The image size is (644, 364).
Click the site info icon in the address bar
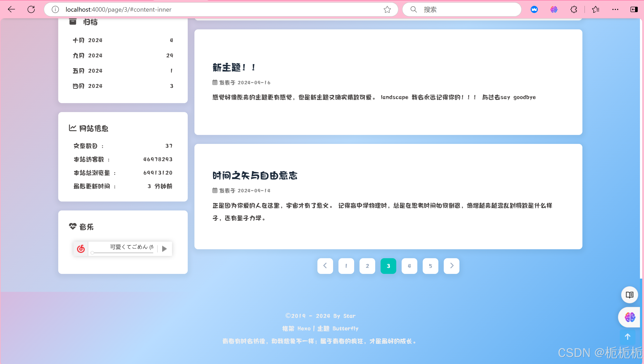pyautogui.click(x=55, y=9)
